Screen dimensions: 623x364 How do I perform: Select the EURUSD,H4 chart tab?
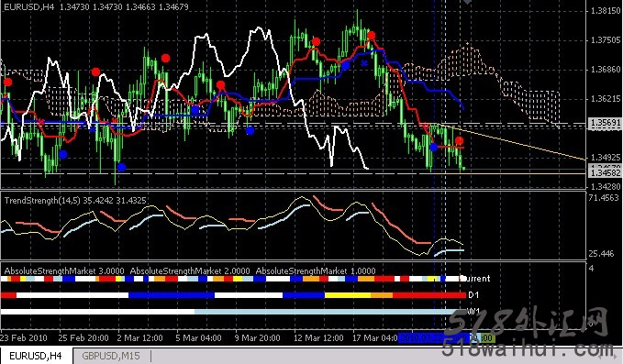[36, 356]
